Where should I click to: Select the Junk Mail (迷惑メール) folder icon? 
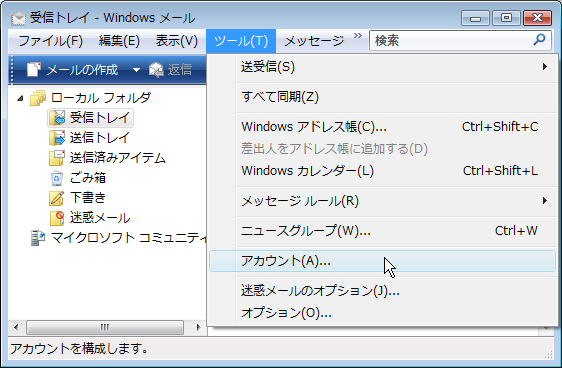[57, 218]
